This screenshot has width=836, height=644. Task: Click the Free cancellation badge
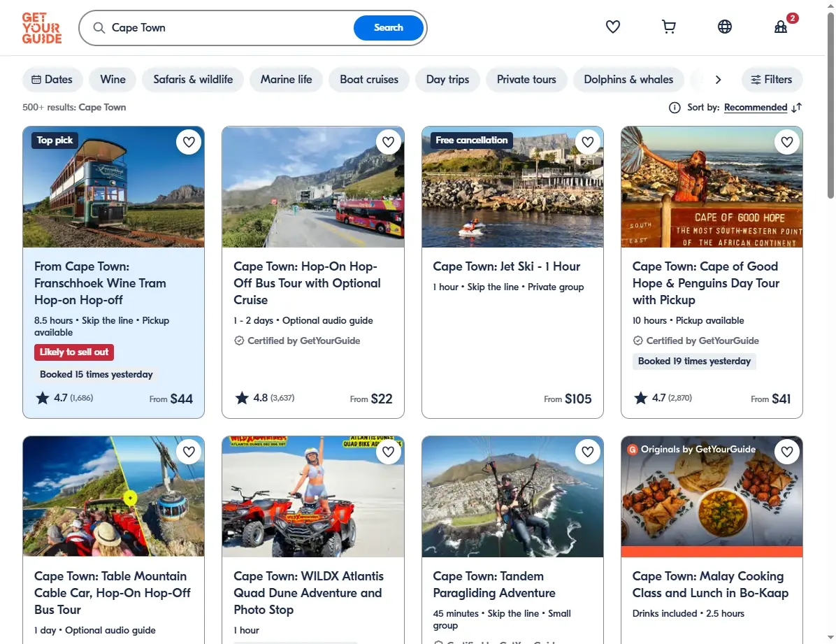(x=472, y=141)
